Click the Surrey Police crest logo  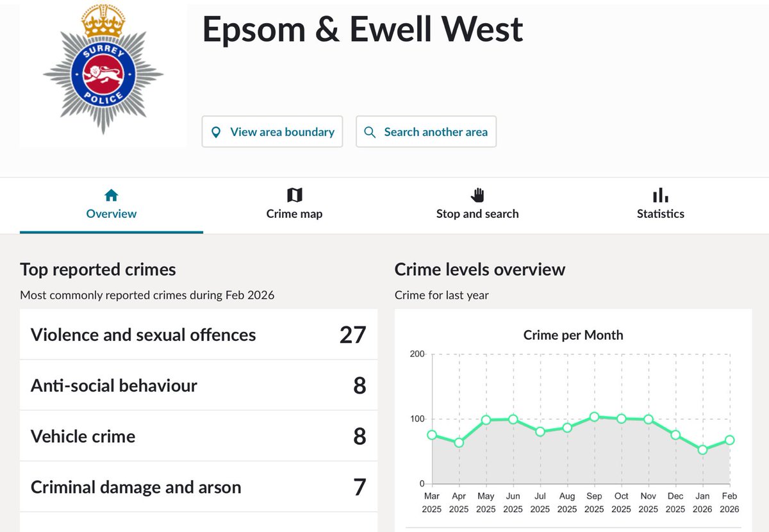pos(103,74)
